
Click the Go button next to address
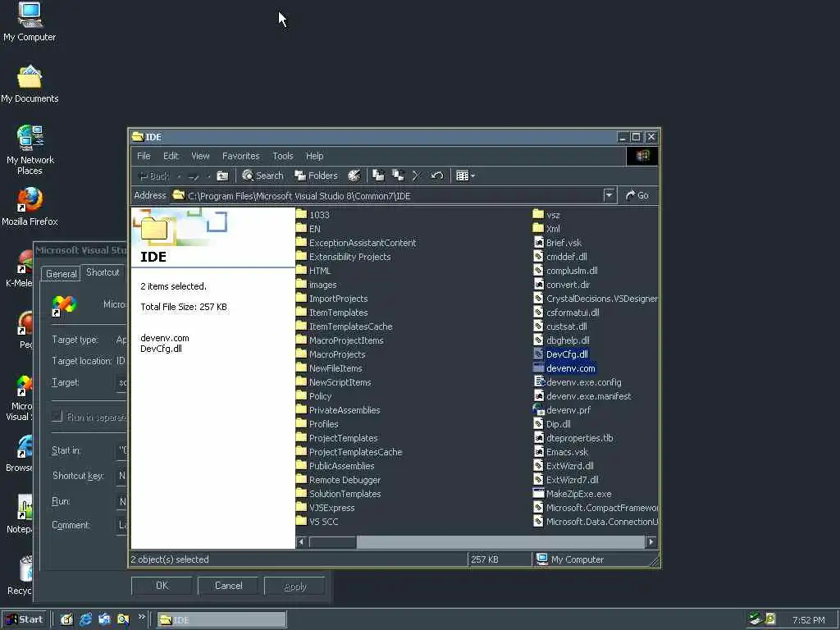(637, 195)
